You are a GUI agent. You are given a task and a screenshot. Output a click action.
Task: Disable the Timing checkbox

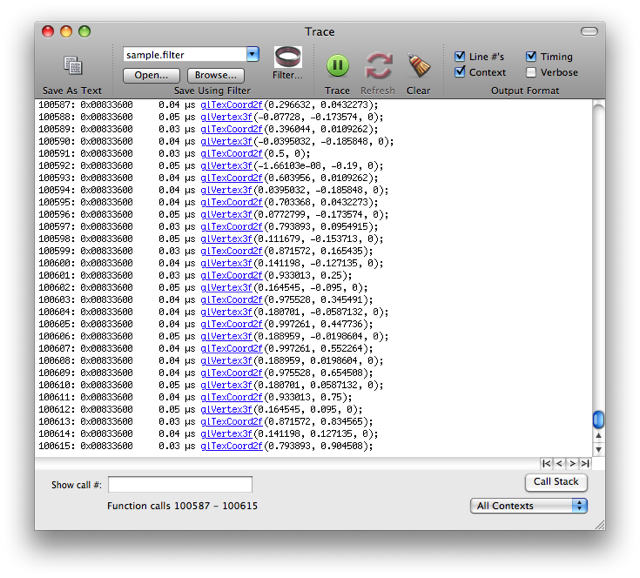531,57
